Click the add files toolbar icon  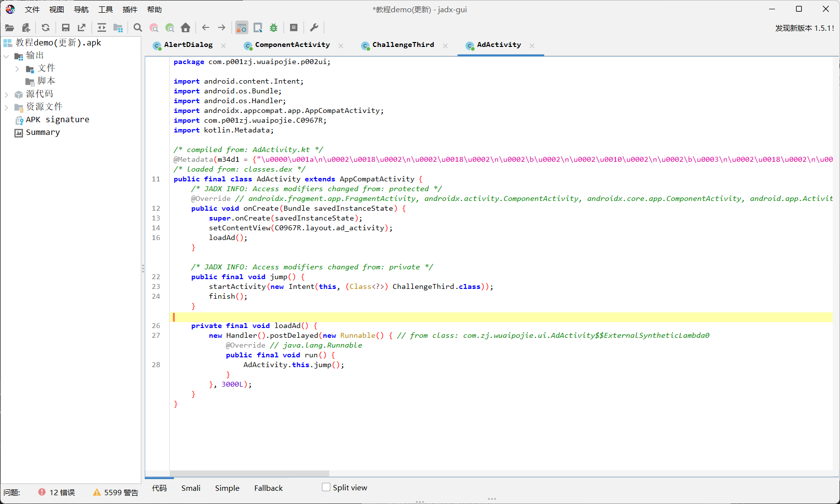coord(26,28)
